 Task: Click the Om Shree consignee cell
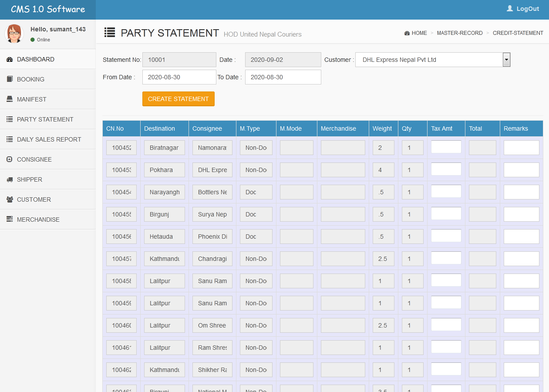(212, 325)
